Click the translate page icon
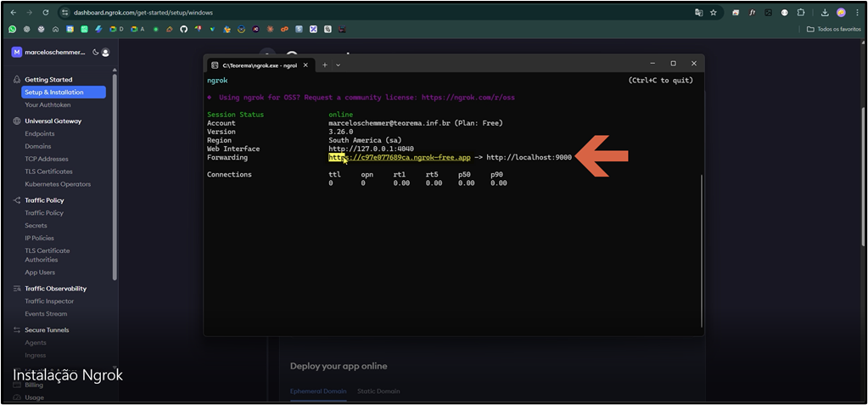Screen dimensions: 868x405 698,12
